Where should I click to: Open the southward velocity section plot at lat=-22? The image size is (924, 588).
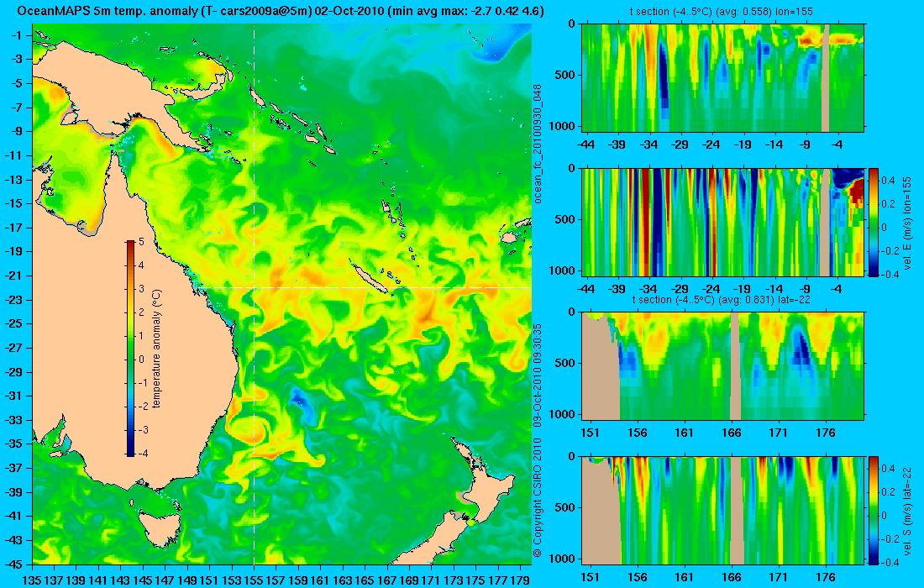click(723, 510)
